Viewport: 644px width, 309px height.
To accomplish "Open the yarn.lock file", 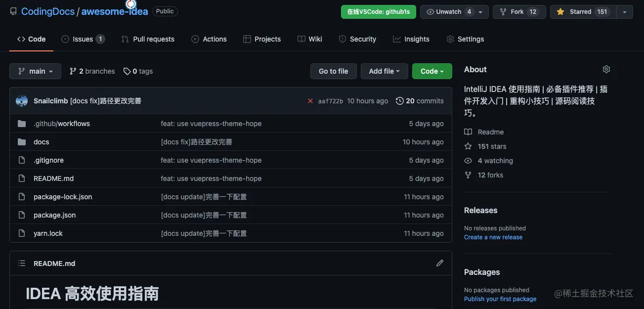I will (x=48, y=233).
